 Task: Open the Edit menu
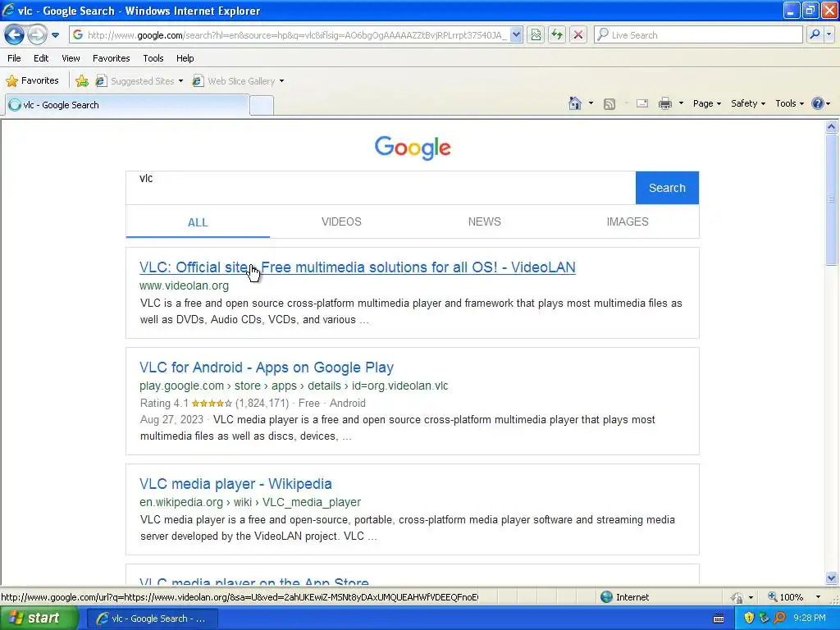[41, 58]
